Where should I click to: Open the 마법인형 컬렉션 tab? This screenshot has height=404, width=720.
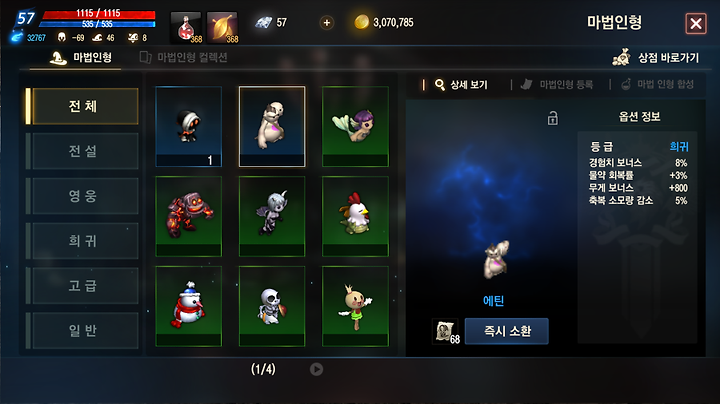184,57
